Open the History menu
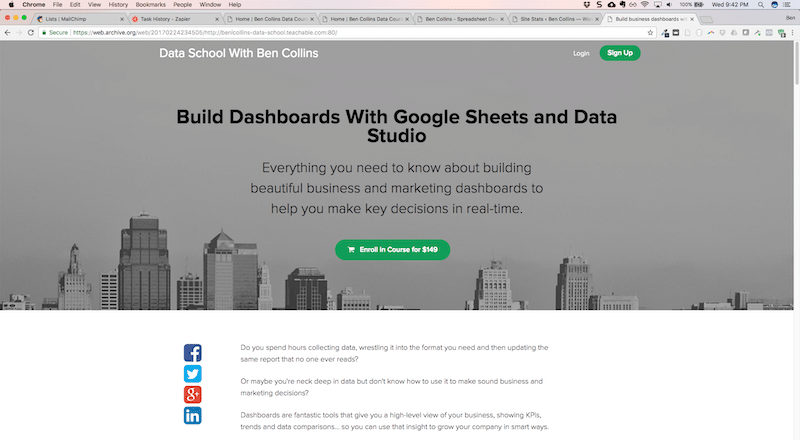Viewport: 800px width, 440px height. (x=118, y=4)
